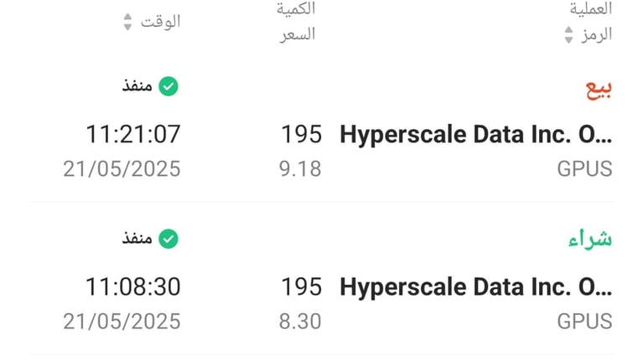Tap the green check icon on buy order
Image resolution: width=644 pixels, height=361 pixels.
pyautogui.click(x=169, y=239)
